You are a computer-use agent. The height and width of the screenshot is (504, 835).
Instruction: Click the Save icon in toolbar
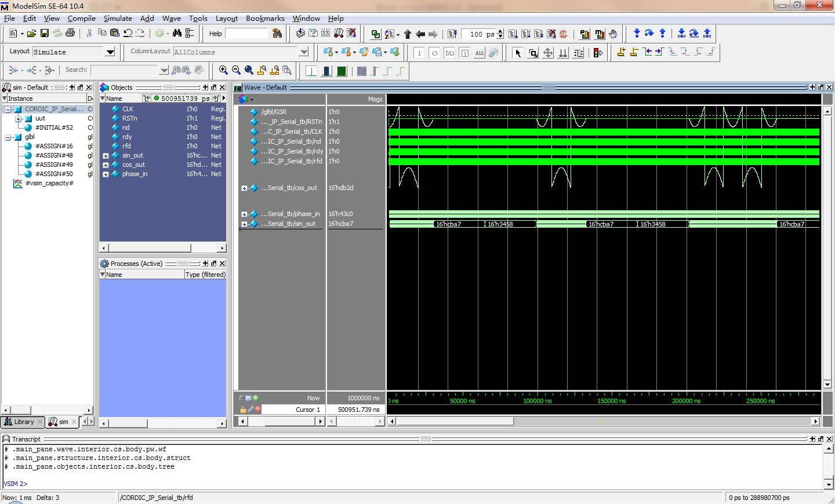click(x=45, y=34)
